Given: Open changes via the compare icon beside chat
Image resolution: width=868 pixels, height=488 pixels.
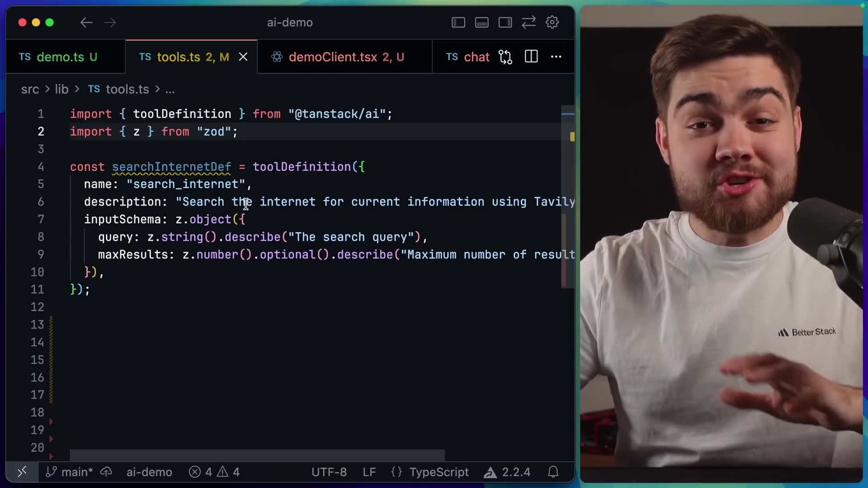Looking at the screenshot, I should (505, 56).
